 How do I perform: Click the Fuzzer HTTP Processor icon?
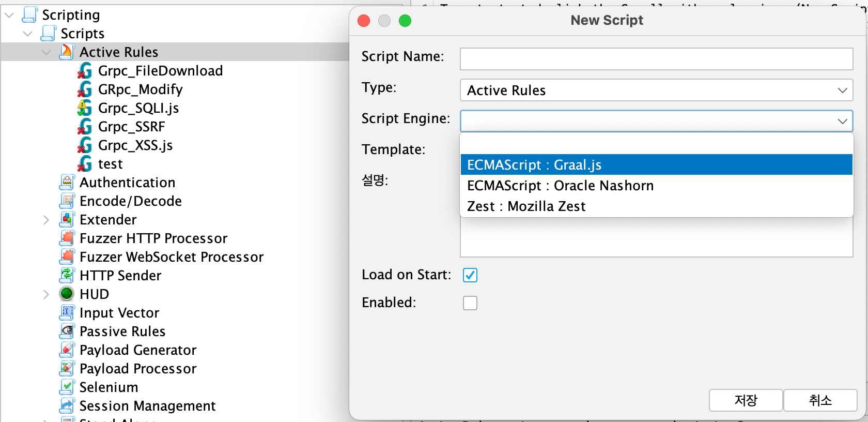[x=67, y=238]
